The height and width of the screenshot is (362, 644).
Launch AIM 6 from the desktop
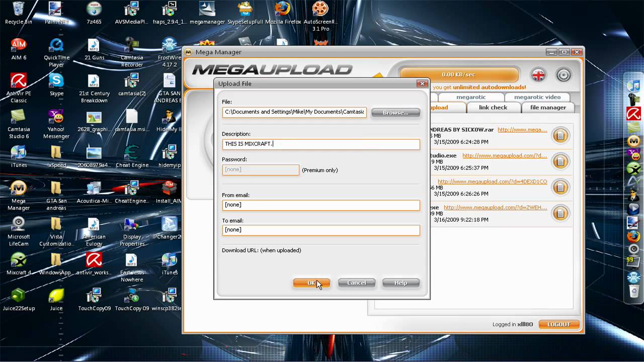pos(19,49)
